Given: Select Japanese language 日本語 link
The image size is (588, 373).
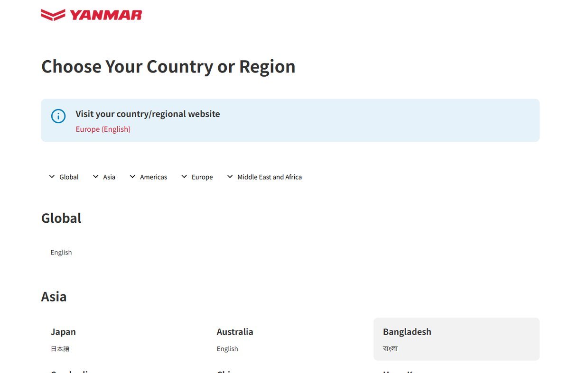Looking at the screenshot, I should tap(60, 348).
